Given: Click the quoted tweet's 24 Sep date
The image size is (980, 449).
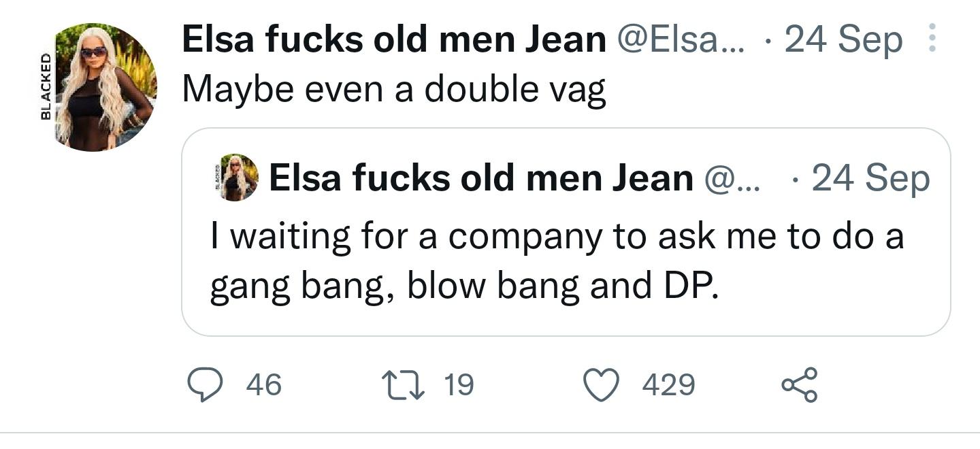Looking at the screenshot, I should (870, 179).
